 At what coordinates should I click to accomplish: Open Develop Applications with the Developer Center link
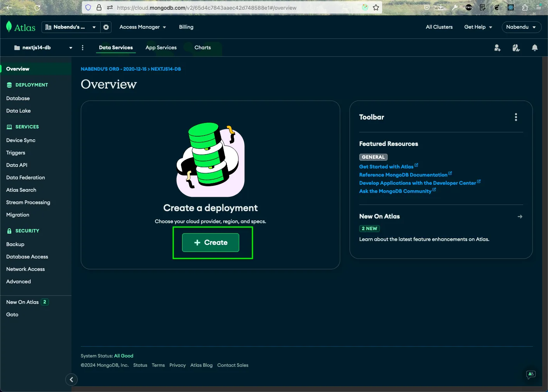click(x=420, y=183)
